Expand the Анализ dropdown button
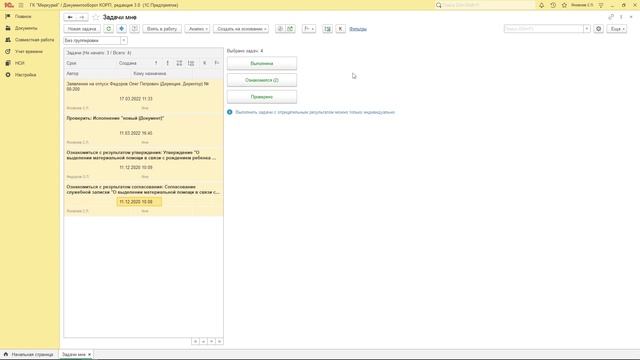Image resolution: width=640 pixels, height=360 pixels. (198, 29)
